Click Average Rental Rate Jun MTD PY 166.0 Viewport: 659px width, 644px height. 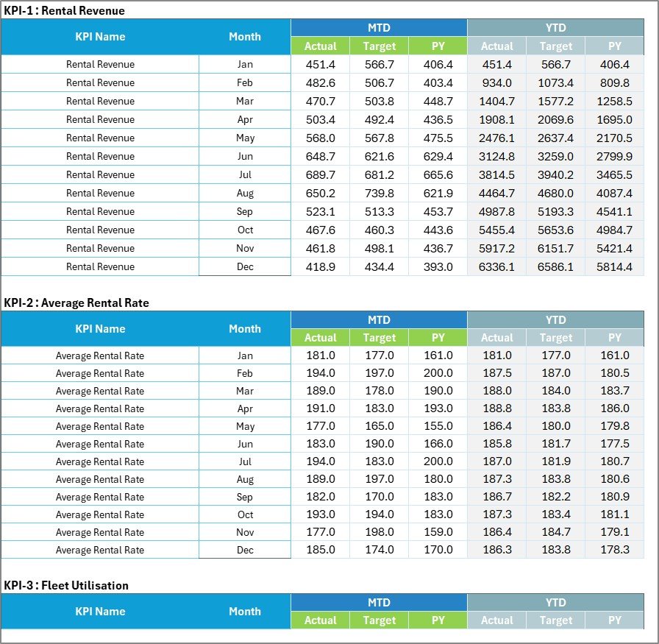pos(438,444)
